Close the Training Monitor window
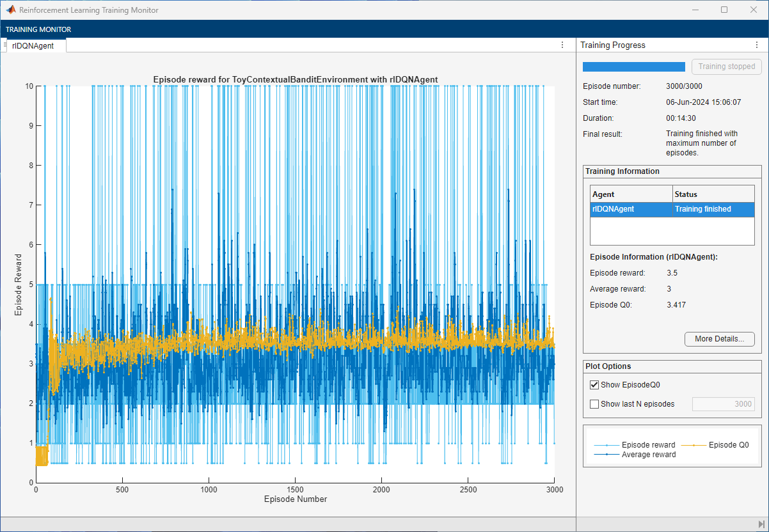This screenshot has height=532, width=769. [x=753, y=10]
